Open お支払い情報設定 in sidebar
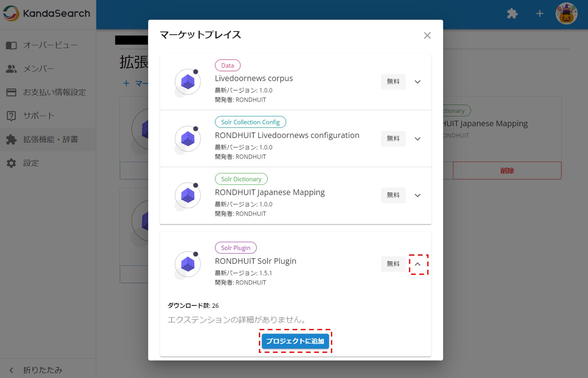Viewport: 588px width, 378px height. coord(48,92)
